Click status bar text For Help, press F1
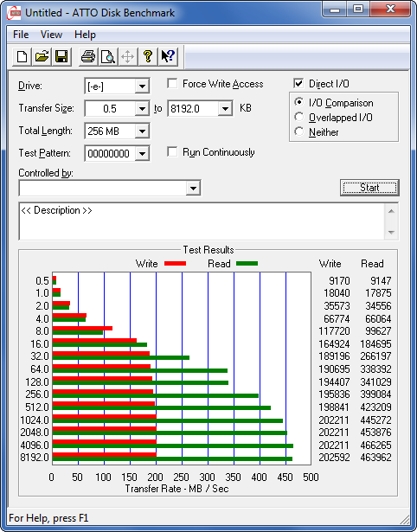Viewport: 417px width, 532px height. pos(48,518)
